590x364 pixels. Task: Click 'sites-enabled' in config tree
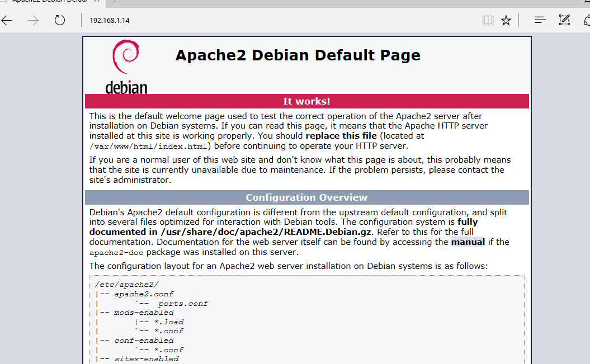click(147, 359)
